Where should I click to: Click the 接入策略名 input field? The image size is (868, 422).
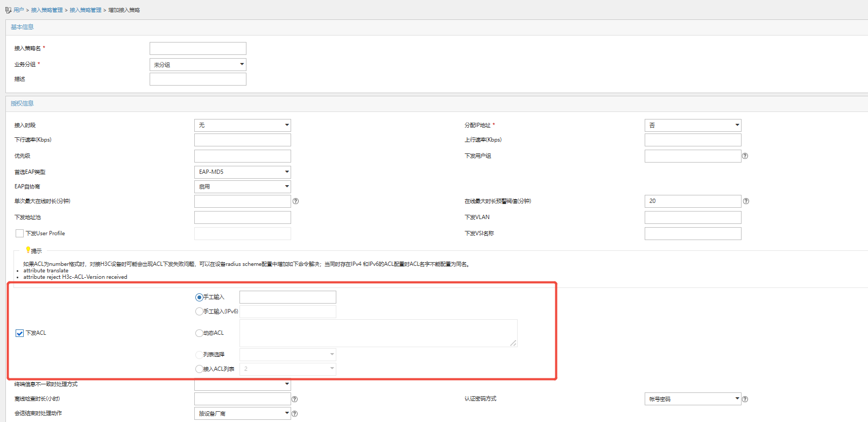coord(197,48)
